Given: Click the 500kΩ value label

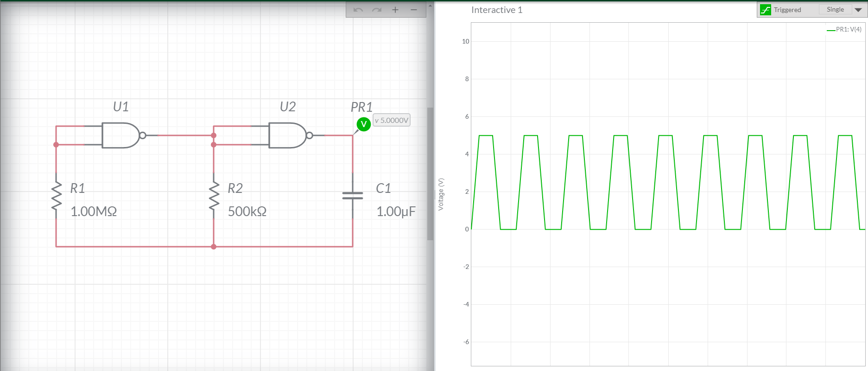Looking at the screenshot, I should click(247, 211).
